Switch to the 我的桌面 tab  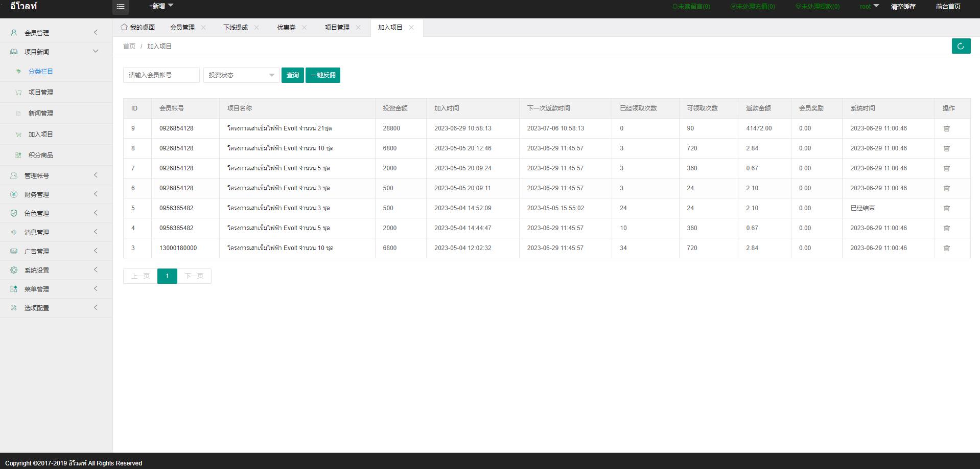point(138,28)
